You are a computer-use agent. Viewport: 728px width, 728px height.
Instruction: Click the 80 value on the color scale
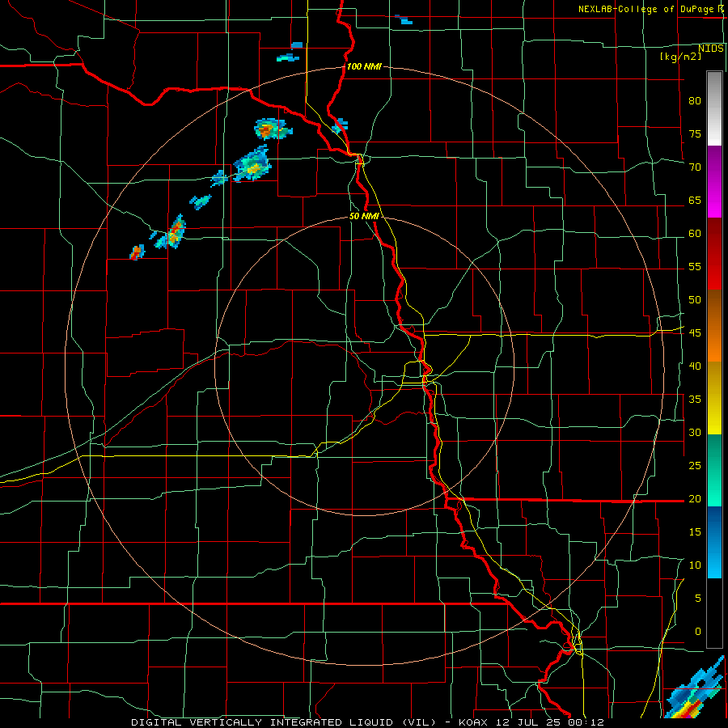pyautogui.click(x=695, y=101)
